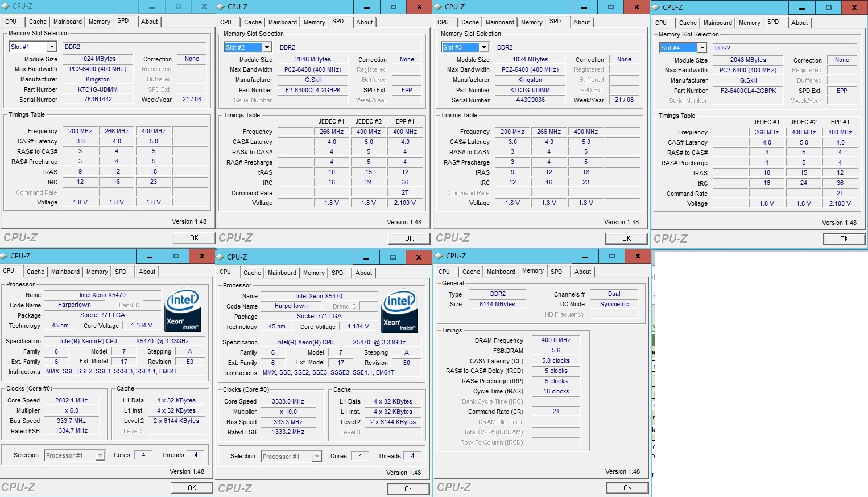Viewport: 868px width, 497px height.
Task: Click title icon of CPU window showing 3333.0 MHz
Action: (221, 257)
